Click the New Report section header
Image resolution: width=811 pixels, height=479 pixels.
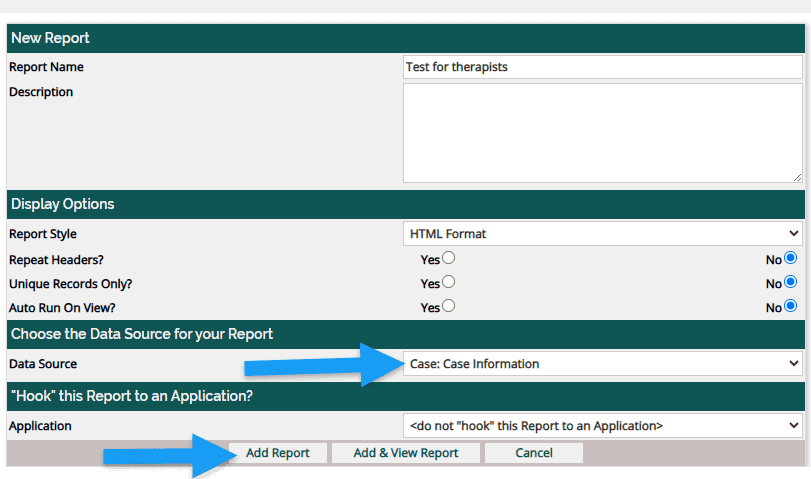[x=50, y=38]
